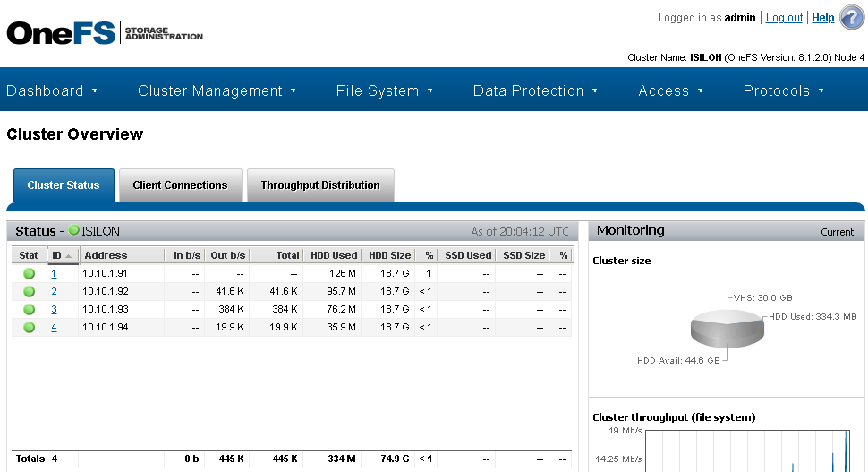Click green status icon for node 2
The image size is (868, 472).
pos(30,291)
